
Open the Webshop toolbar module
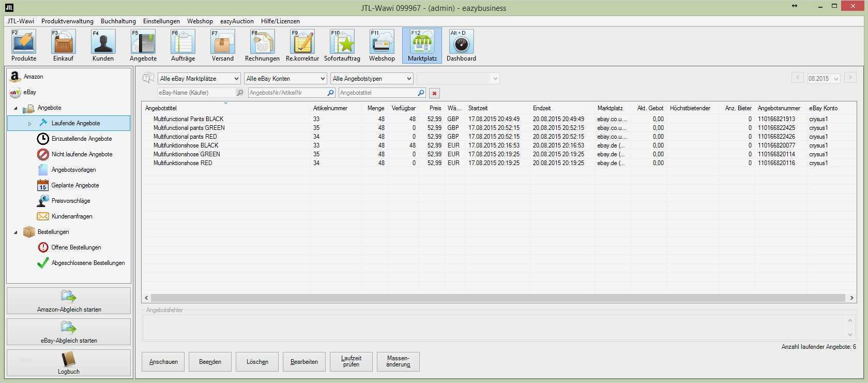pyautogui.click(x=382, y=46)
